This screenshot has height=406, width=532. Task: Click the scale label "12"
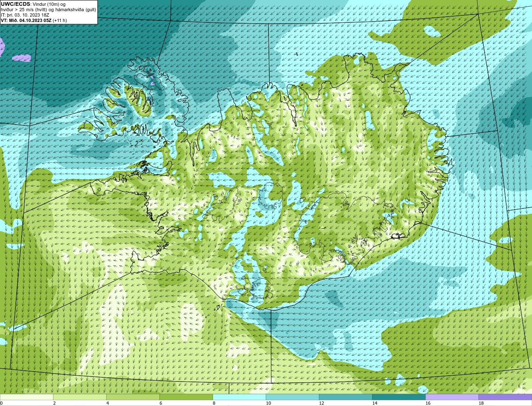coord(322,403)
